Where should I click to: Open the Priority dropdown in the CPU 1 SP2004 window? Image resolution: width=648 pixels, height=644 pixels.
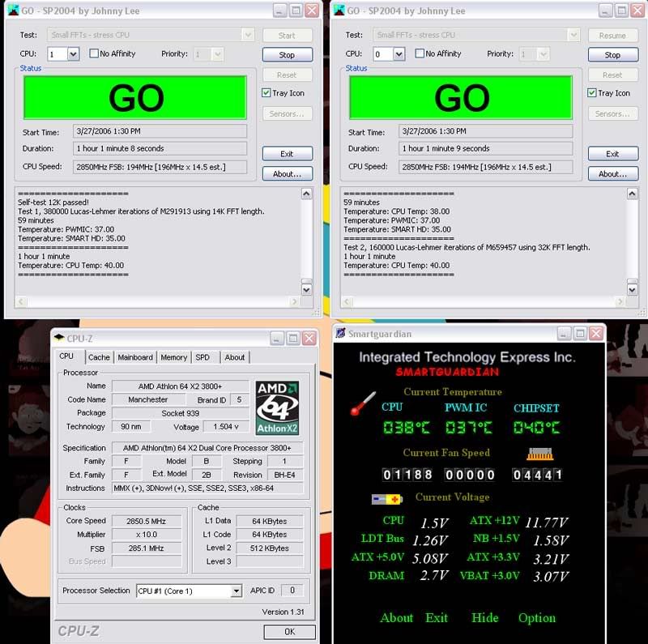(x=217, y=54)
